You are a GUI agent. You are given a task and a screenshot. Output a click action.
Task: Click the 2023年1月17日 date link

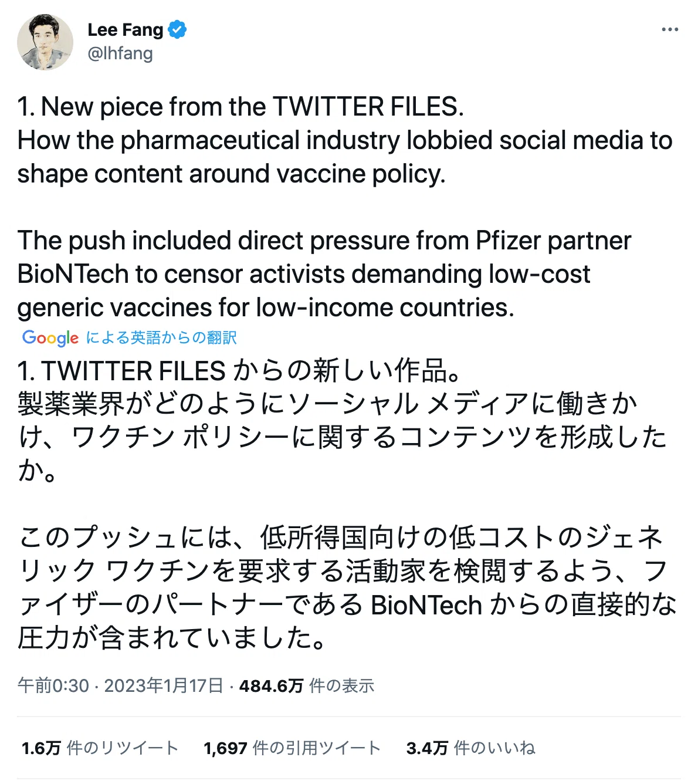[x=164, y=685]
